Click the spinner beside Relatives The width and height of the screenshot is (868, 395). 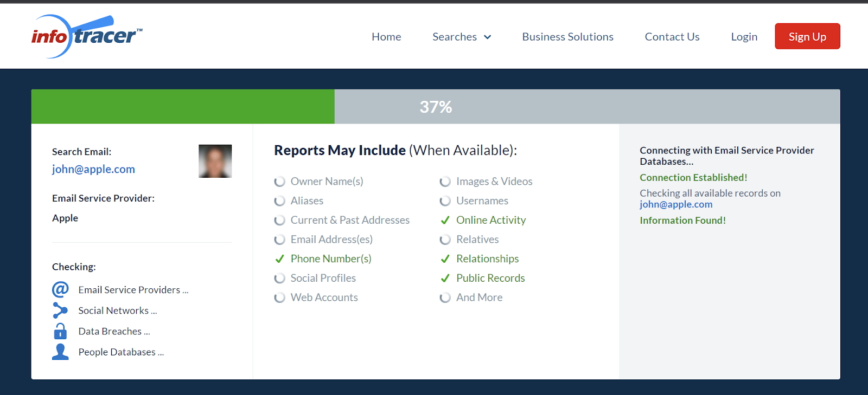pyautogui.click(x=445, y=239)
